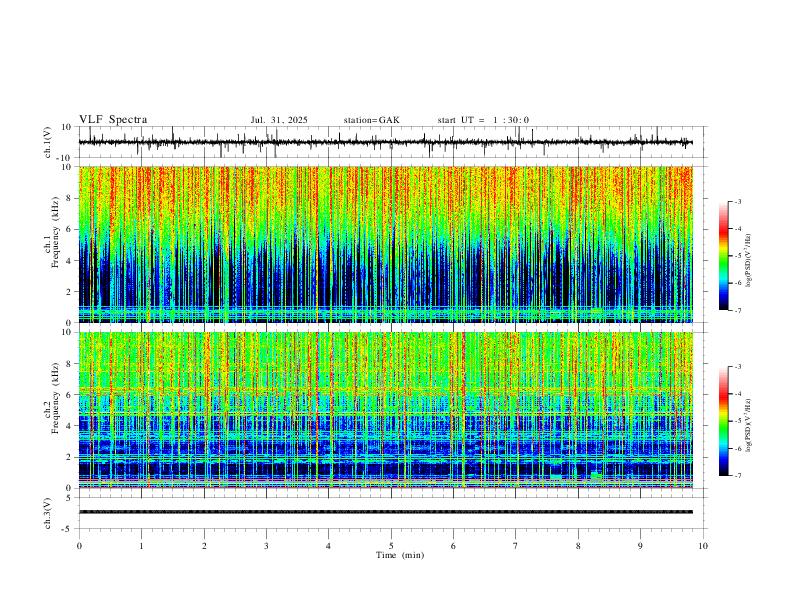Click time axis tick label "2"
Image resolution: width=792 pixels, height=612 pixels.
point(204,546)
